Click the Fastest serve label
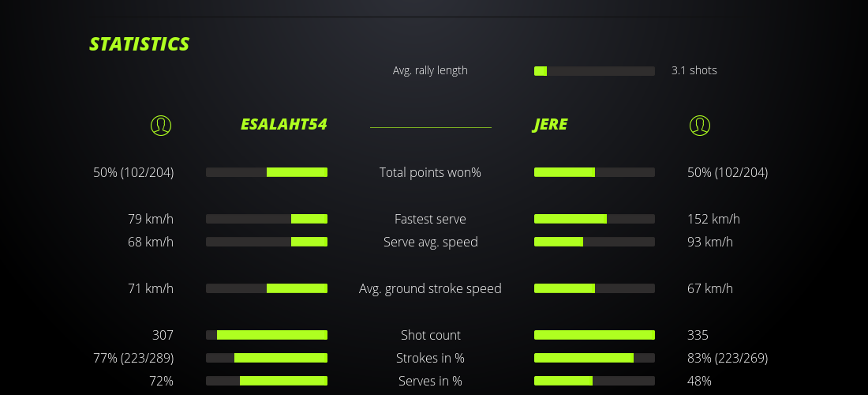This screenshot has height=395, width=868. coord(430,219)
